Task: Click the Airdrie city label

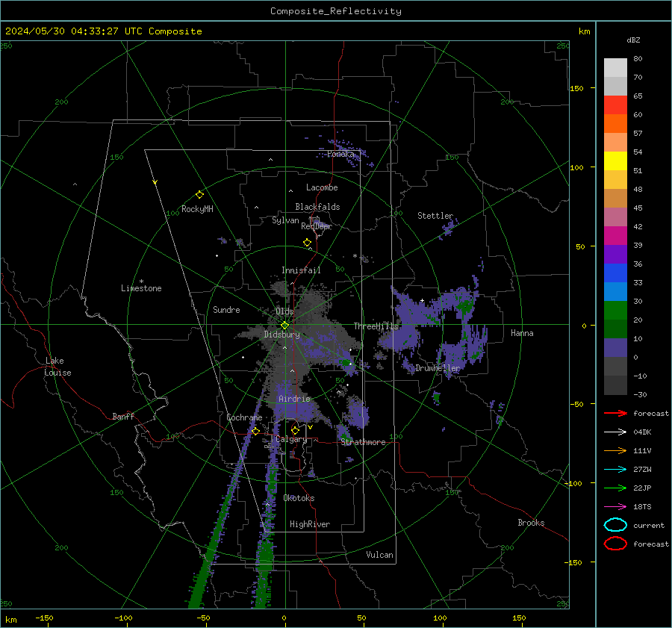Action: tap(294, 399)
